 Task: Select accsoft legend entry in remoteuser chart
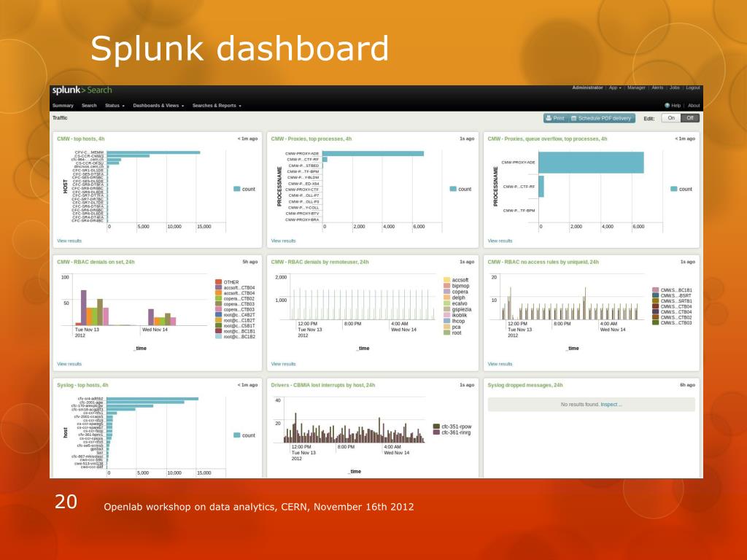click(456, 280)
